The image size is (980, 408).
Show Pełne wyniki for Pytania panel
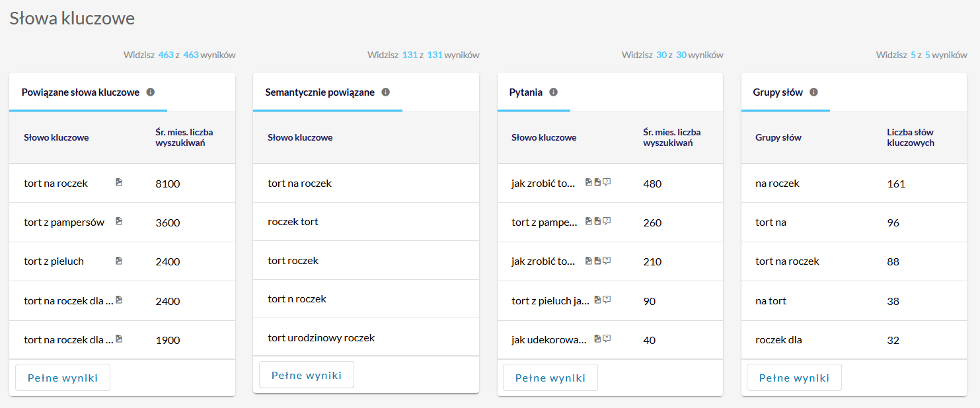click(x=550, y=378)
